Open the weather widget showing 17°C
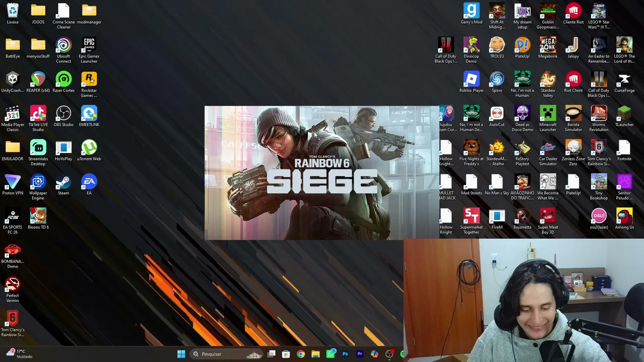 [20, 354]
